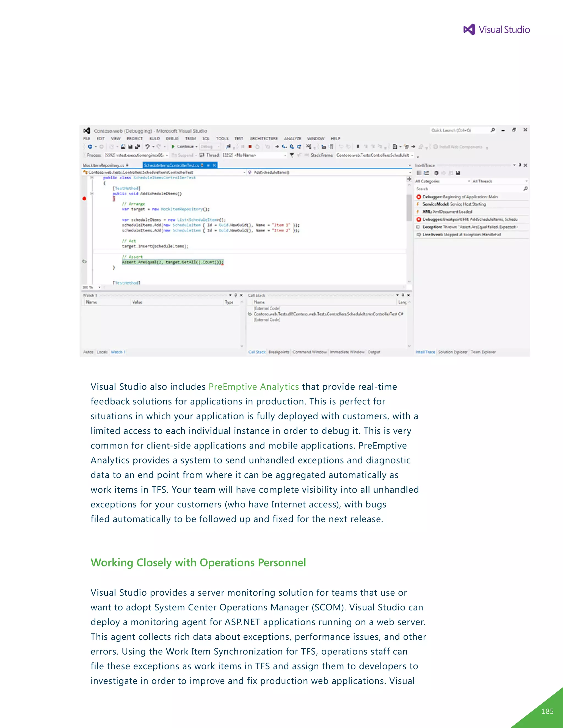The height and width of the screenshot is (728, 563).
Task: Click the Save All toolbar icon
Action: click(137, 147)
